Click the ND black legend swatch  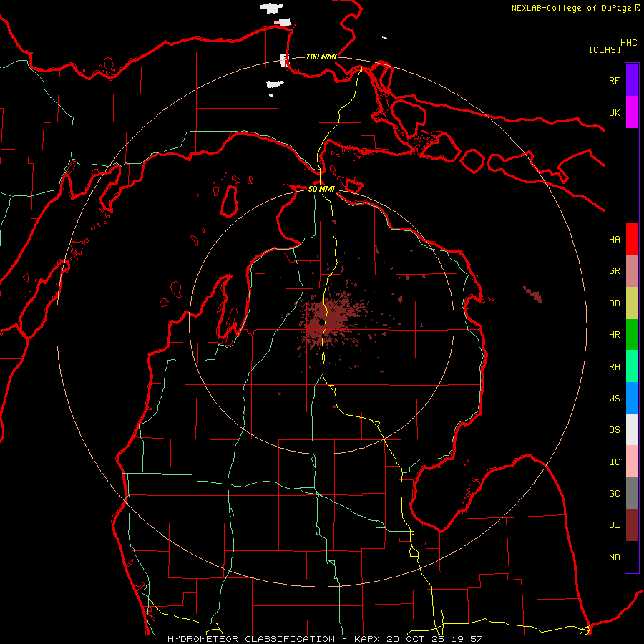coord(632,557)
